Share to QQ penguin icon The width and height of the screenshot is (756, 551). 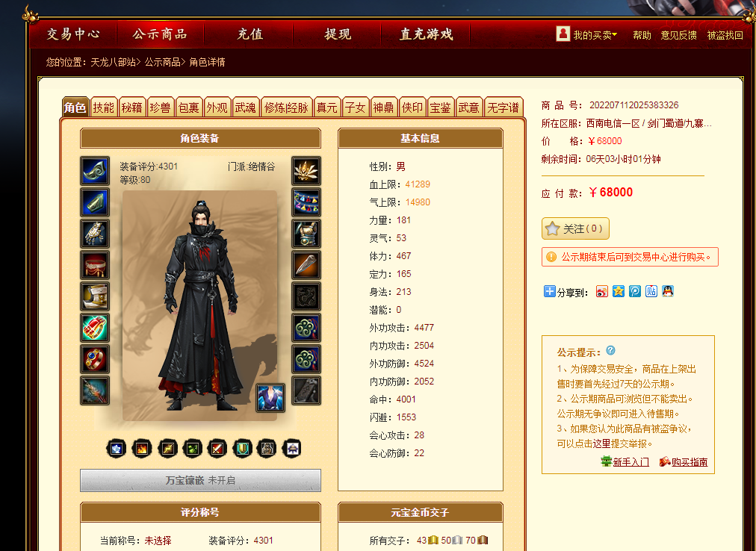pyautogui.click(x=667, y=291)
